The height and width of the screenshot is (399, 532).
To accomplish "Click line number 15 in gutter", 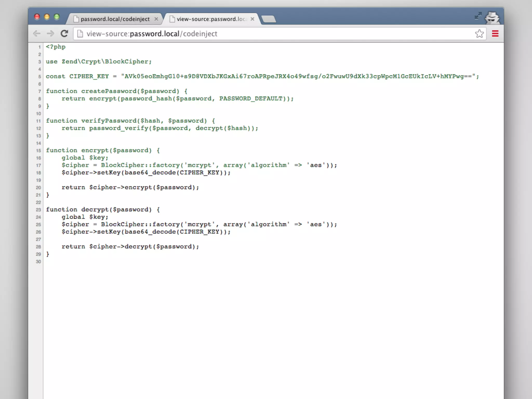I will pyautogui.click(x=38, y=151).
